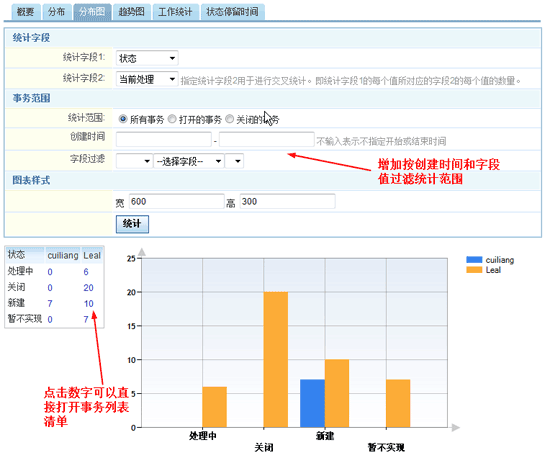
Task: Go to the 工作统计 tab
Action: [x=175, y=12]
